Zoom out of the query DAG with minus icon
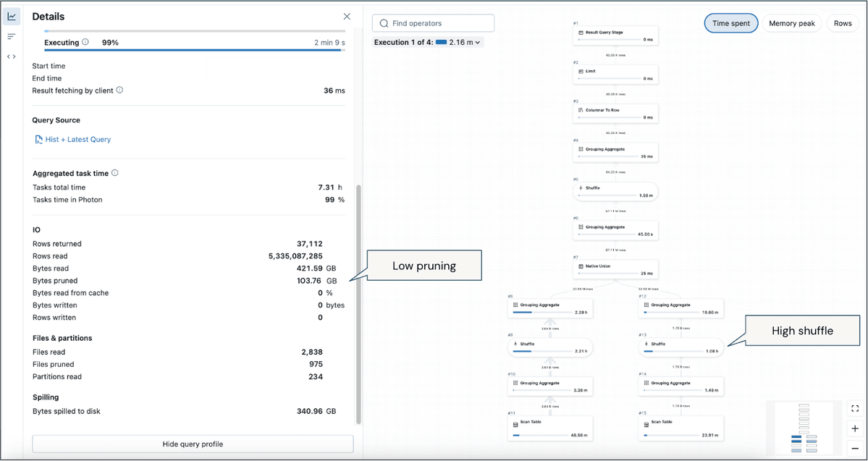 [x=854, y=448]
